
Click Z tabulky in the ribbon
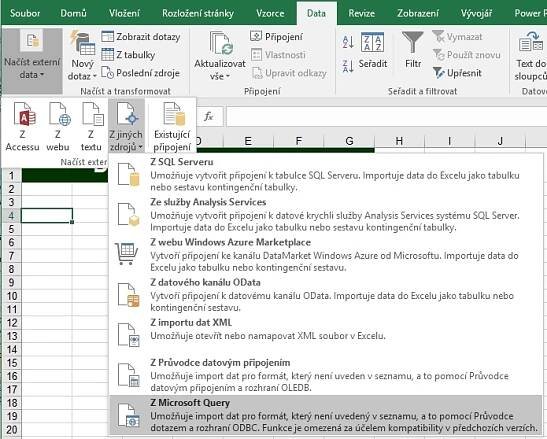(128, 55)
